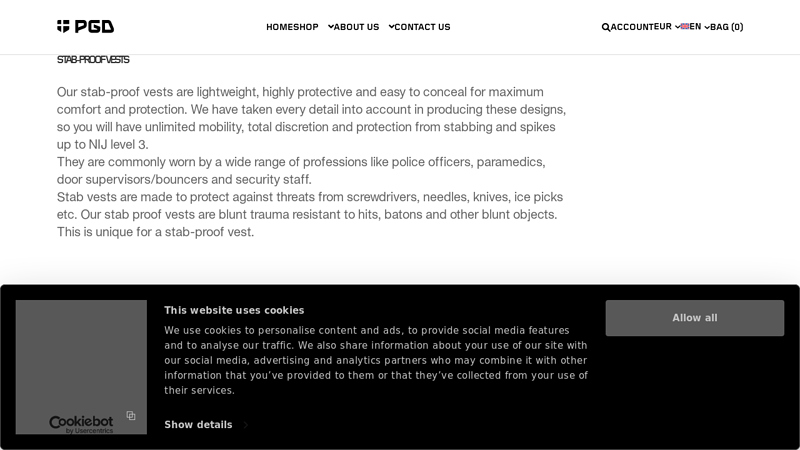Click the Cookiebot logo

81,424
